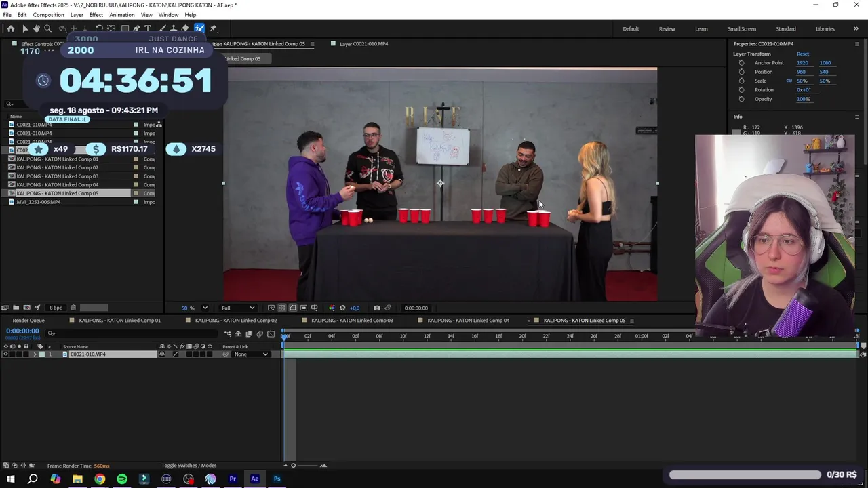This screenshot has height=488, width=868.
Task: Select the Selection arrow tool
Action: tap(25, 28)
